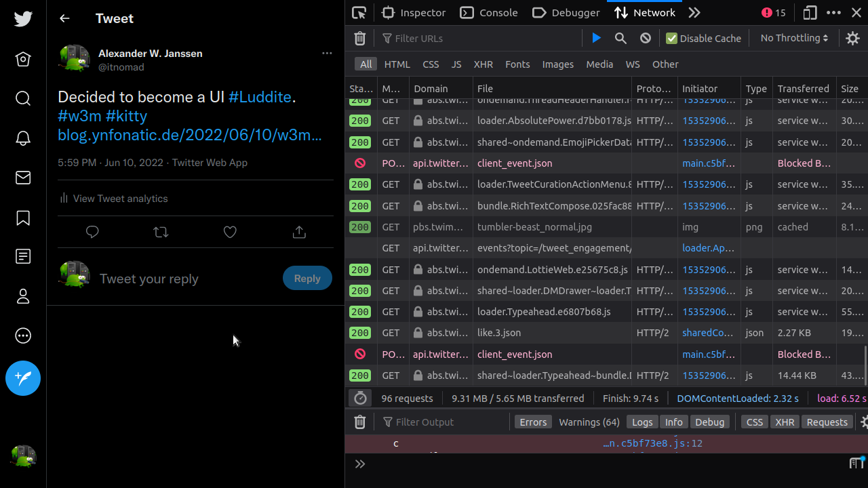Screen dimensions: 868x488
Task: Expand more devtools tabs chevron
Action: (694, 12)
